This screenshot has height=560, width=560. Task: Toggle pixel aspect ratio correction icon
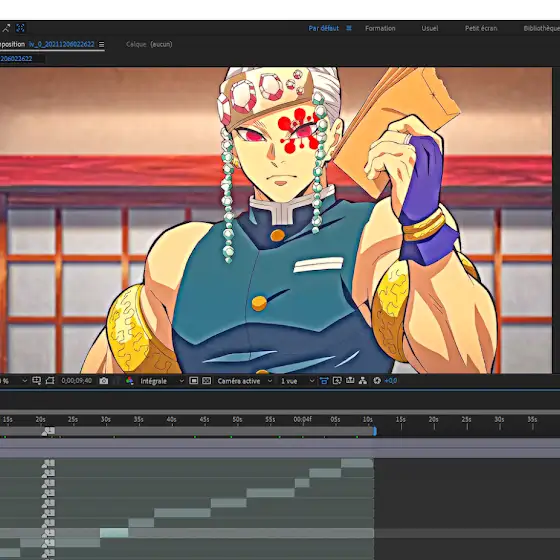click(324, 381)
